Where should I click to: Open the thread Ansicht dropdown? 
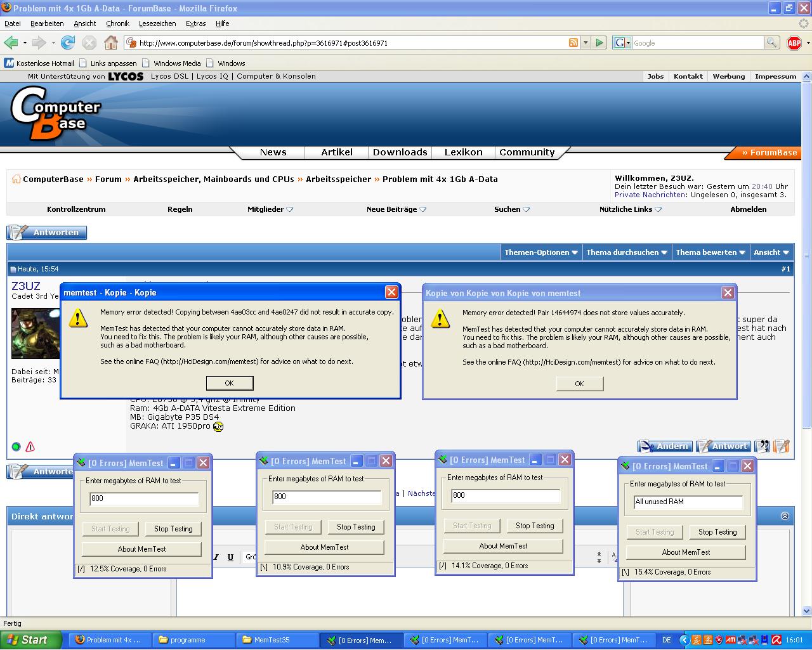pyautogui.click(x=771, y=252)
